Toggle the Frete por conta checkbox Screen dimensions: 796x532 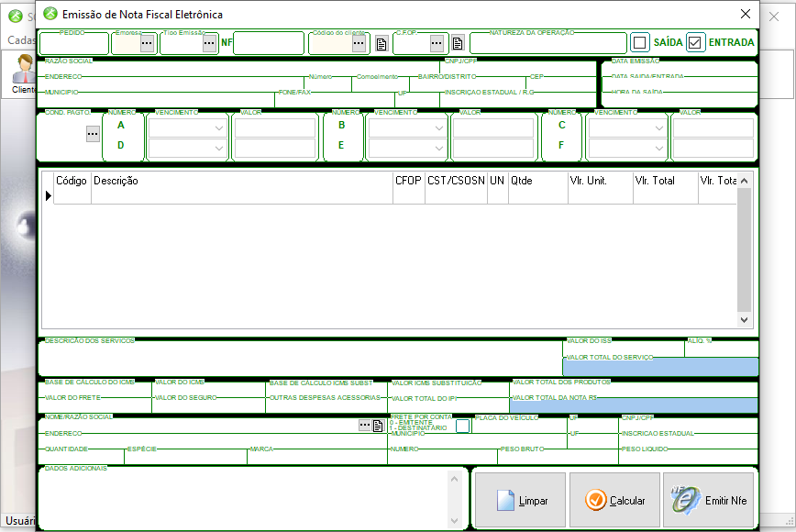coord(462,426)
